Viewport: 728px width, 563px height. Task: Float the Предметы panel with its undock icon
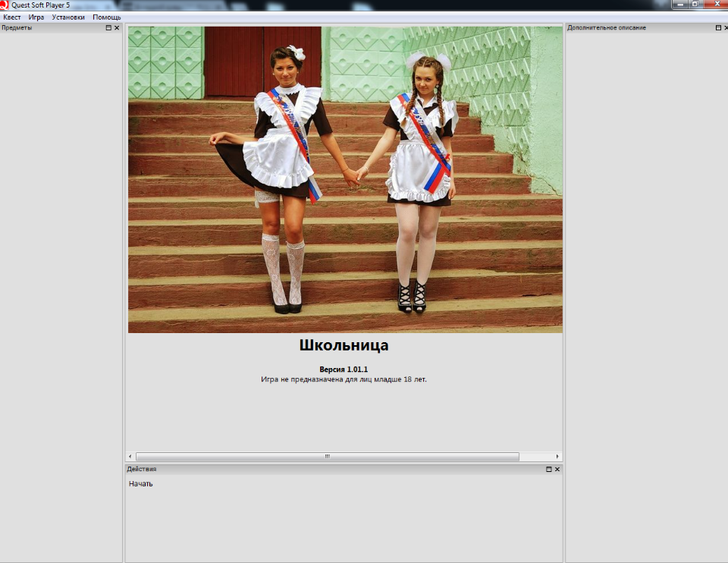(108, 28)
